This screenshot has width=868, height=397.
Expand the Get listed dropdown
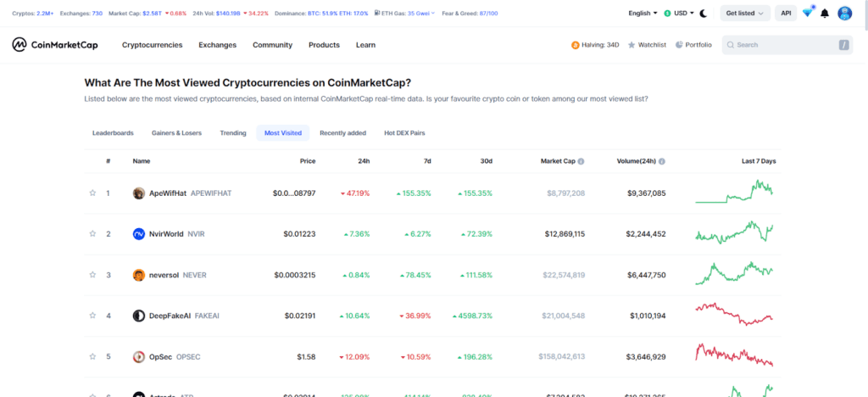(x=745, y=14)
